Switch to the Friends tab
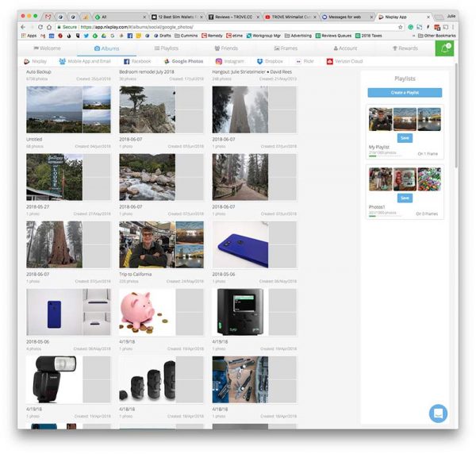 226,48
